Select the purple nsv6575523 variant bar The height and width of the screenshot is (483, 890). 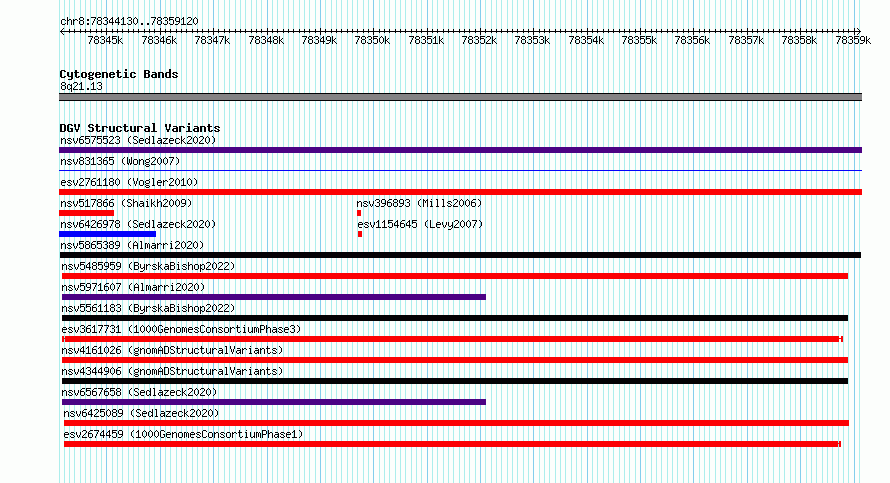click(460, 150)
